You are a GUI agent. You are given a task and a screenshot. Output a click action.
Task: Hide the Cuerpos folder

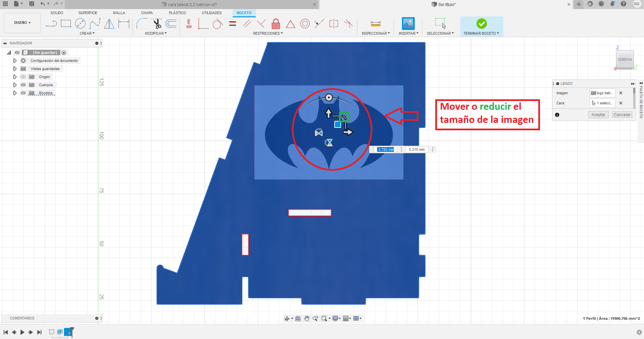coord(23,85)
